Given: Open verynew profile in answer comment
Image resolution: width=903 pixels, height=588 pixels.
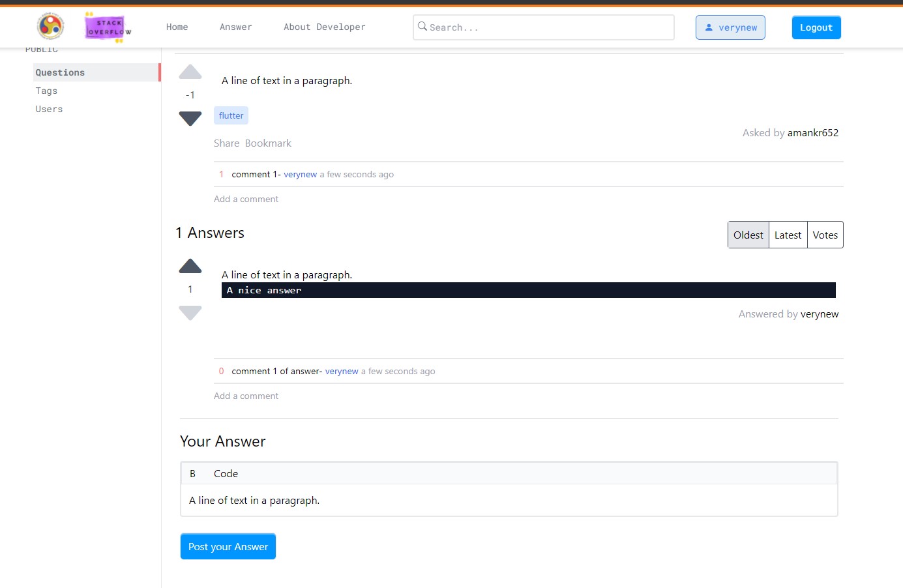Looking at the screenshot, I should (342, 372).
